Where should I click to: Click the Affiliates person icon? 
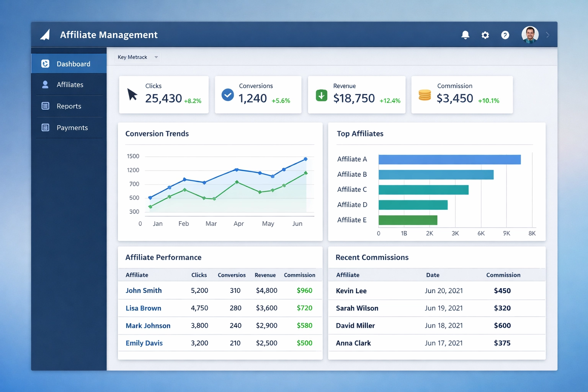45,85
